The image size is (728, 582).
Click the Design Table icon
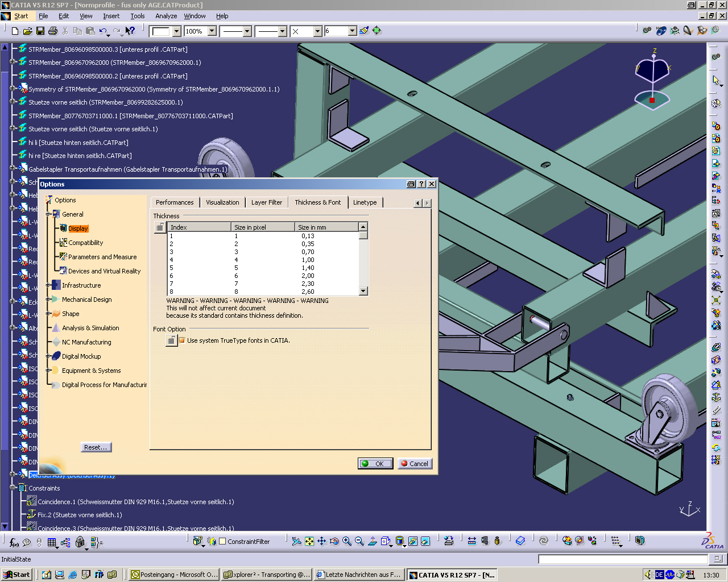click(x=52, y=543)
